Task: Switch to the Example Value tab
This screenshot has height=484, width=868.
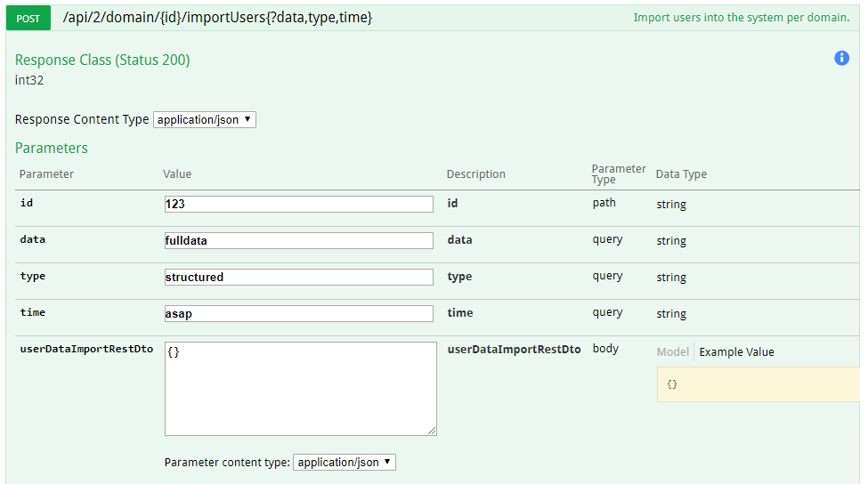Action: coord(736,351)
